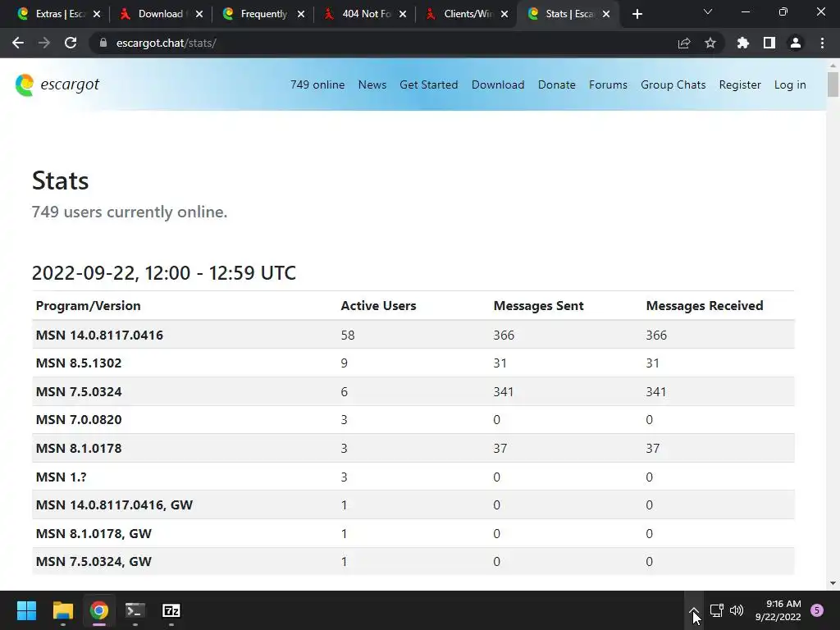Click the scrollbar down arrow

833,583
